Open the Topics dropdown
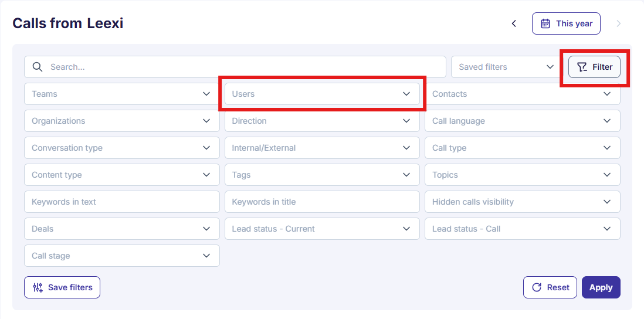The height and width of the screenshot is (319, 644). [x=523, y=175]
